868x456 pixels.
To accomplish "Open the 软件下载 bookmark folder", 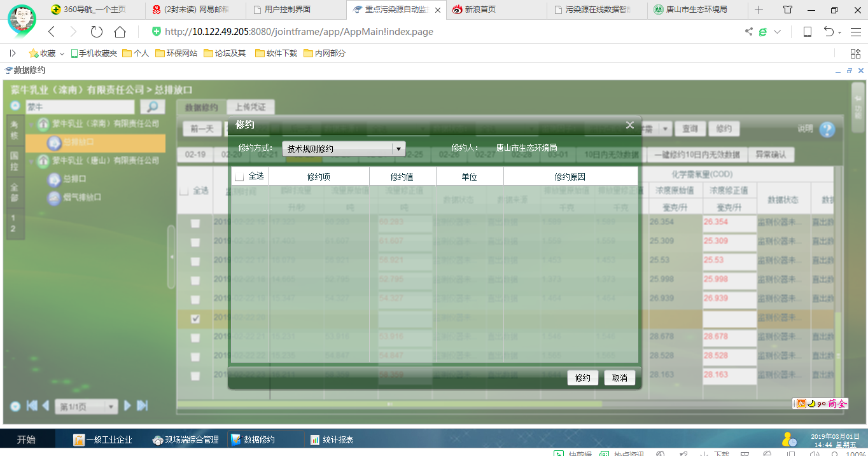I will (276, 53).
